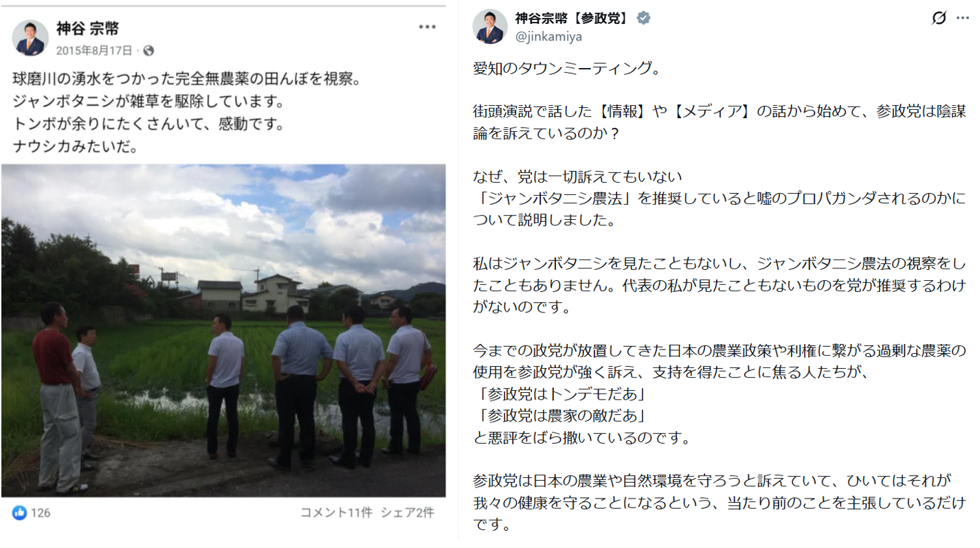Image resolution: width=980 pixels, height=548 pixels.
Task: Click the tweet text 愛知のタウンミーティング
Action: click(x=567, y=69)
